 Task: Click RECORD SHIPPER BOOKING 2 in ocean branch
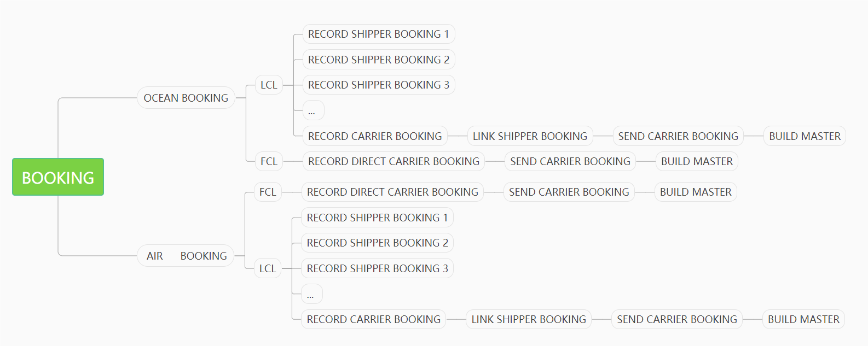[379, 60]
